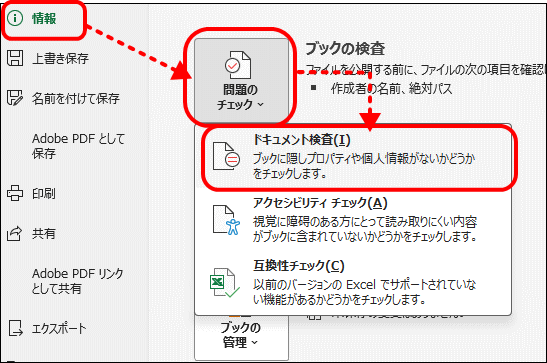Screen dimensions: 547x363
Task: Click the 名前を付けて保存 save-as icon
Action: click(15, 98)
